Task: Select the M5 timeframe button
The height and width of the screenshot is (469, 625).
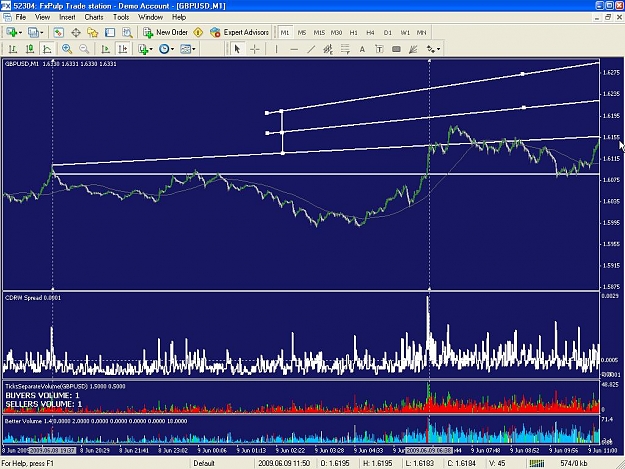Action: click(302, 33)
